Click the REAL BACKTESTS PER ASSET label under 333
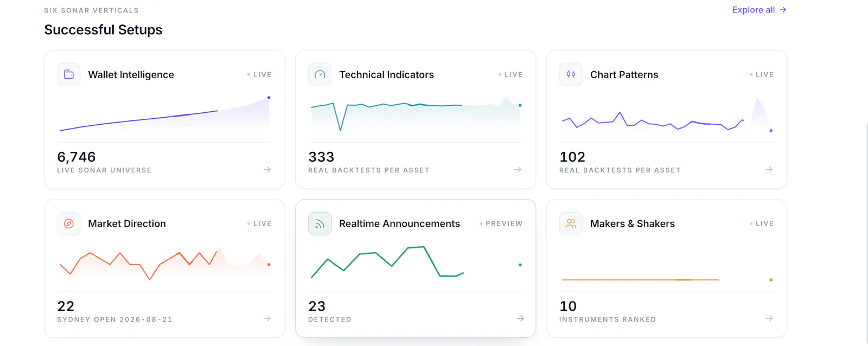Screen dimensions: 868x346 (x=369, y=170)
